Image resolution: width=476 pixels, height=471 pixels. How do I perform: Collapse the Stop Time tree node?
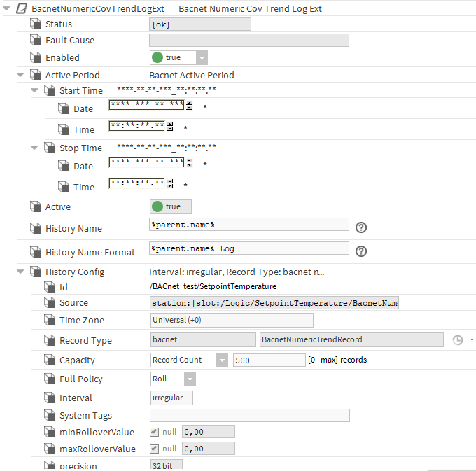34,148
